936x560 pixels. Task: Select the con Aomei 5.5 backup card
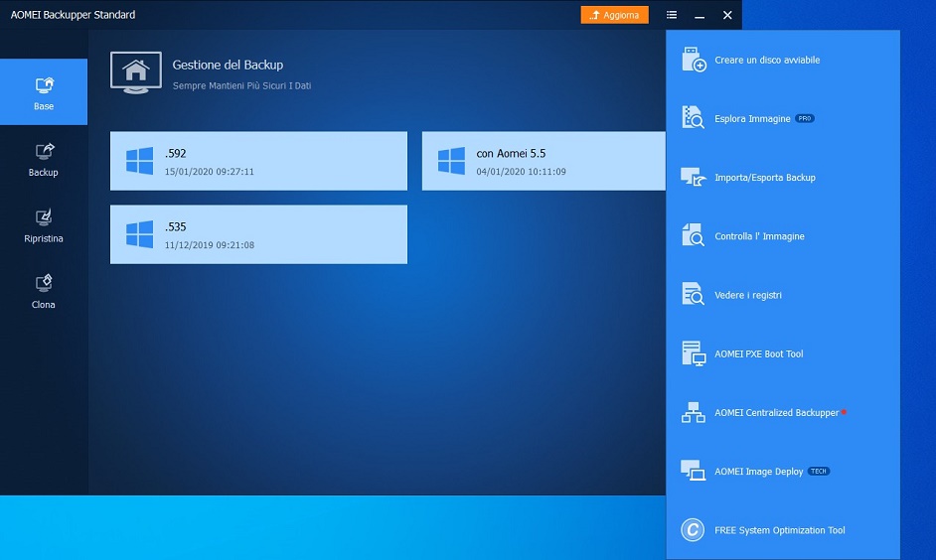(x=544, y=161)
